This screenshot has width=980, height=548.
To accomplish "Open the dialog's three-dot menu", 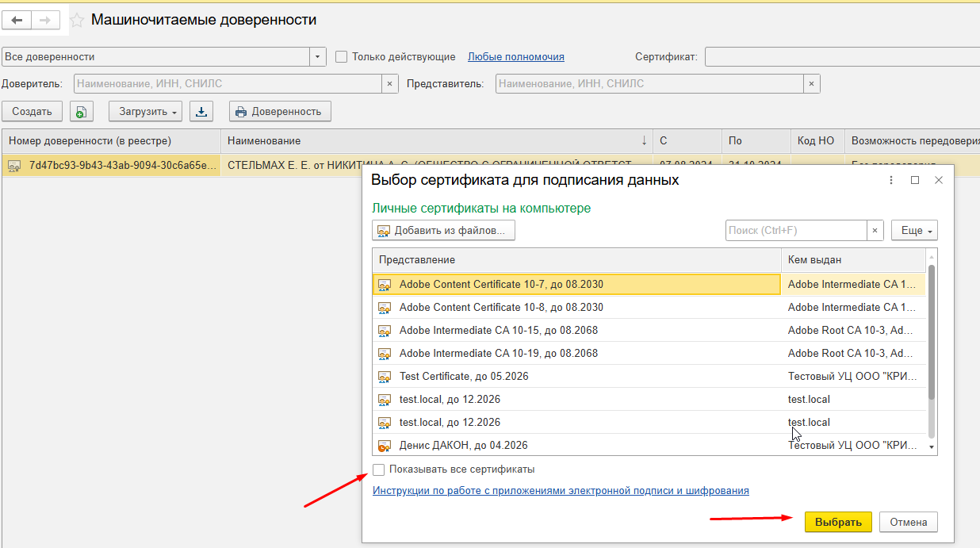I will (891, 181).
